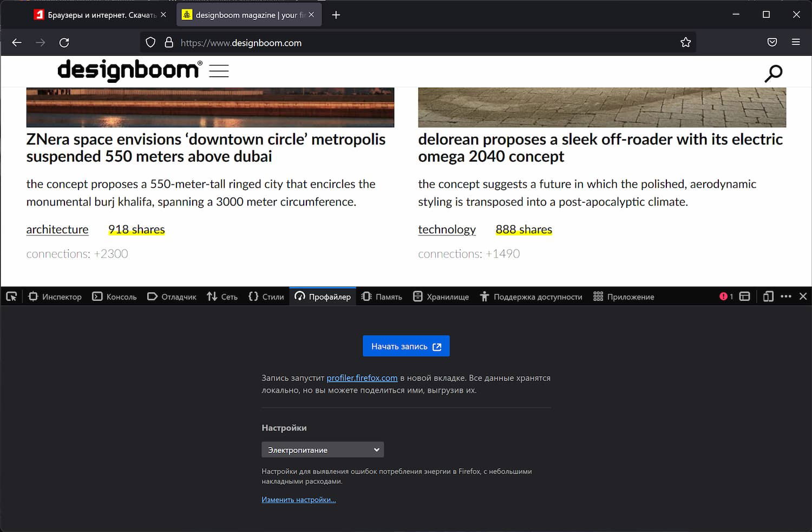Switch to the Инспектор tab
Image resolution: width=812 pixels, height=532 pixels.
(x=55, y=297)
